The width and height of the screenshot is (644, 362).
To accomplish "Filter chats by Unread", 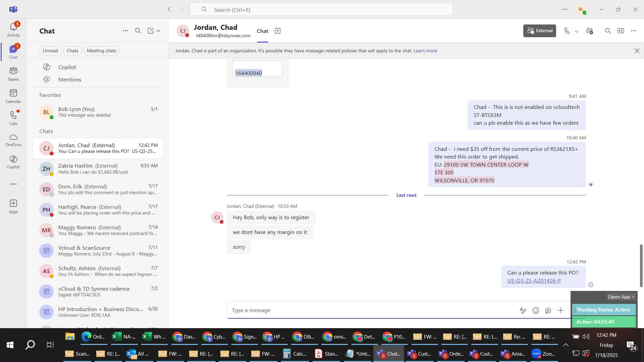I will [50, 51].
